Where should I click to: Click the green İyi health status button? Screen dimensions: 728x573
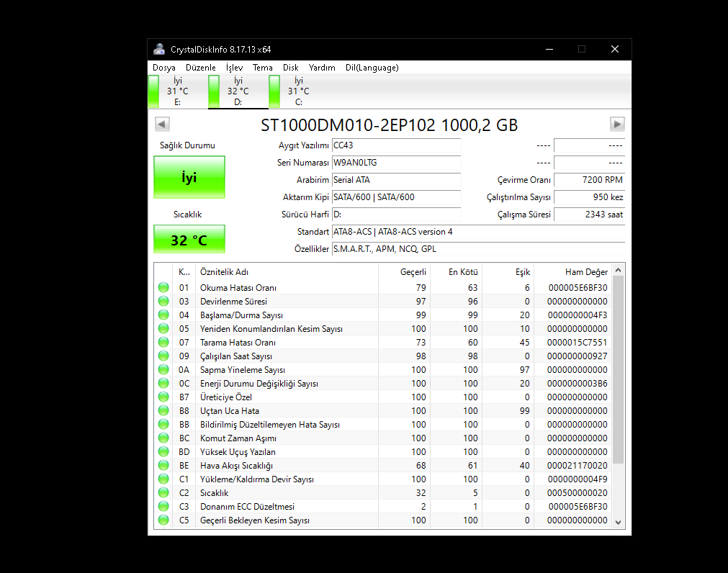(x=189, y=177)
